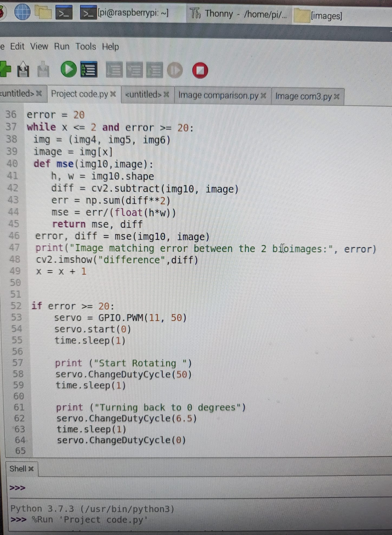The image size is (392, 535).
Task: Create a new file with green plus icon
Action: click(5, 69)
